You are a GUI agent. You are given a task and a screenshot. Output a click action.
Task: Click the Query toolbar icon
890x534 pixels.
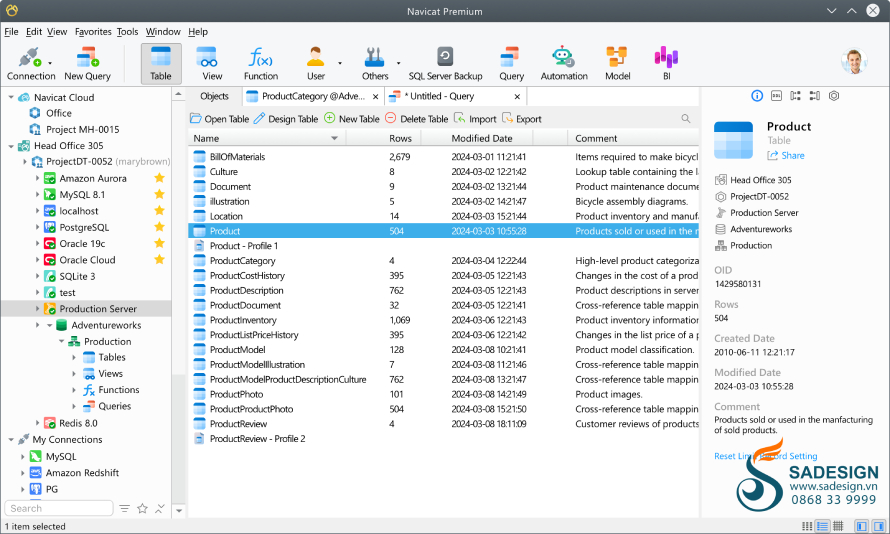511,64
